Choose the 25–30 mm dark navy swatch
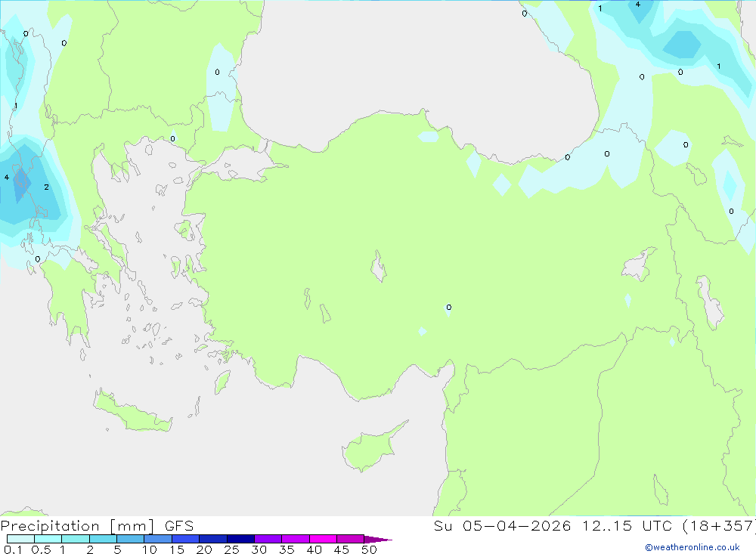The width and height of the screenshot is (756, 554). pos(240,539)
